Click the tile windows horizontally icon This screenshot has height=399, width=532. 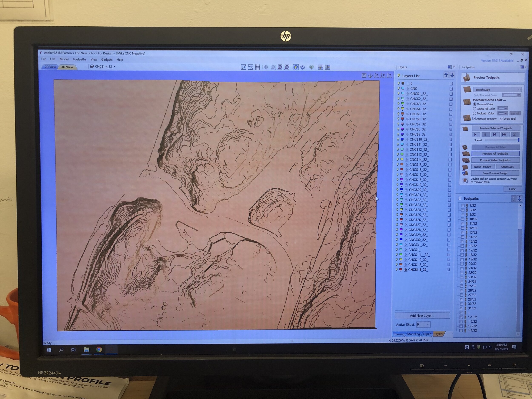tap(320, 67)
